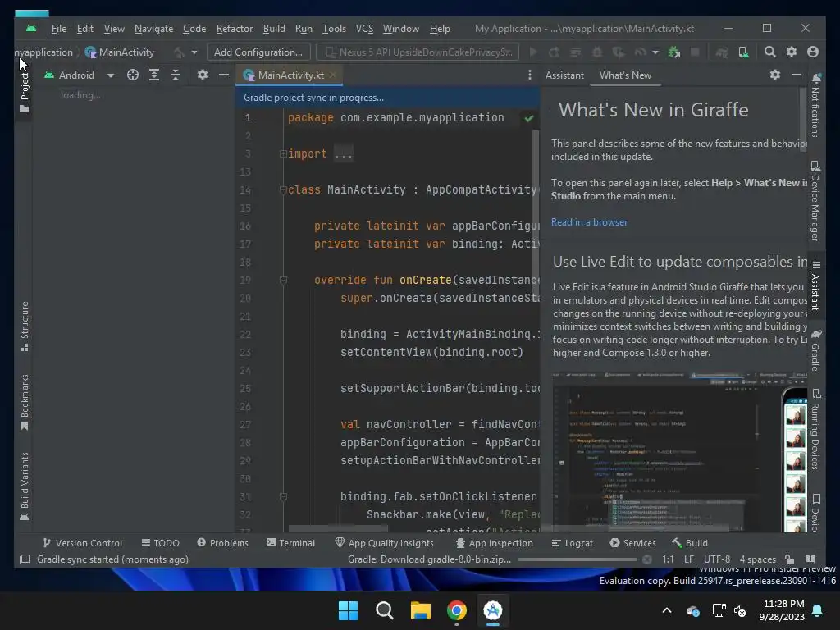Open the 4 spaces indent selector
Viewport: 840px width, 630px height.
coord(757,559)
